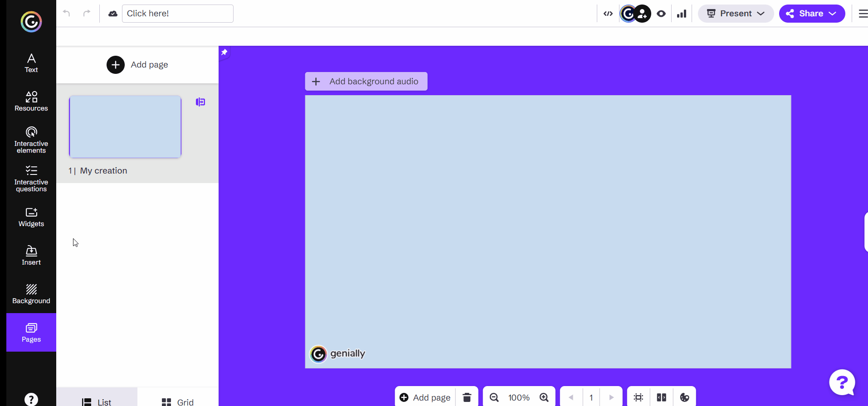
Task: Open the Widgets panel
Action: (31, 217)
